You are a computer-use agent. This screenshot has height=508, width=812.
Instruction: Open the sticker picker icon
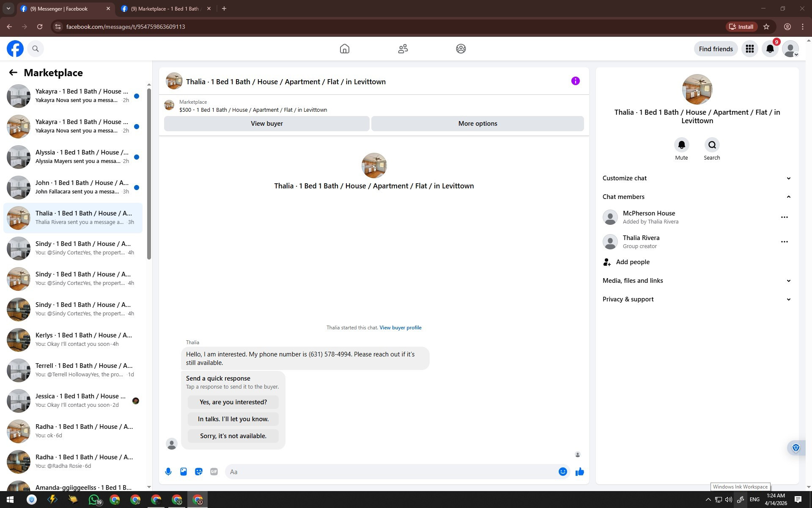click(x=199, y=472)
